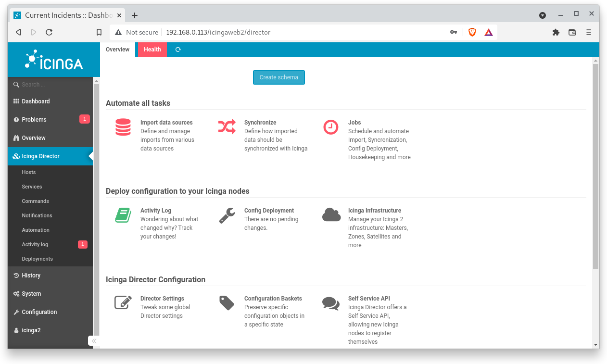The image size is (607, 364).
Task: Open Deployments from the sidebar
Action: [x=36, y=259]
